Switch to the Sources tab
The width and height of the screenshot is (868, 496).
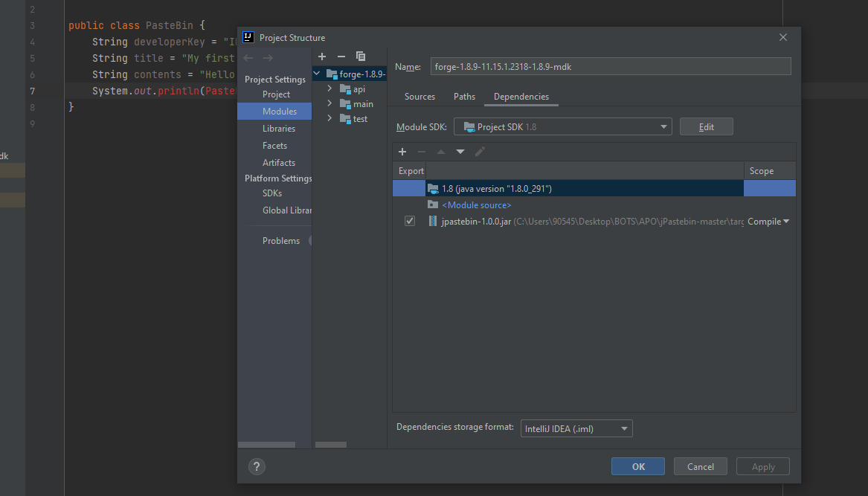click(x=419, y=97)
